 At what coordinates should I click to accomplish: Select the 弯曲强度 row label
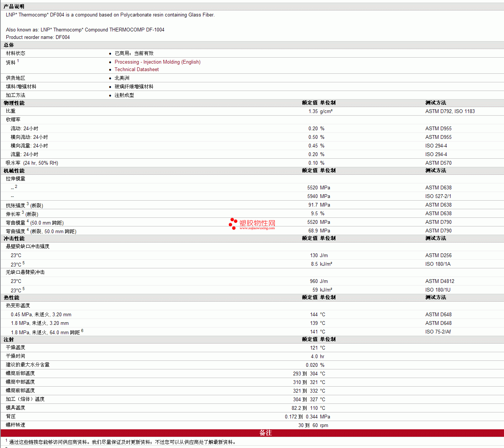pyautogui.click(x=41, y=231)
